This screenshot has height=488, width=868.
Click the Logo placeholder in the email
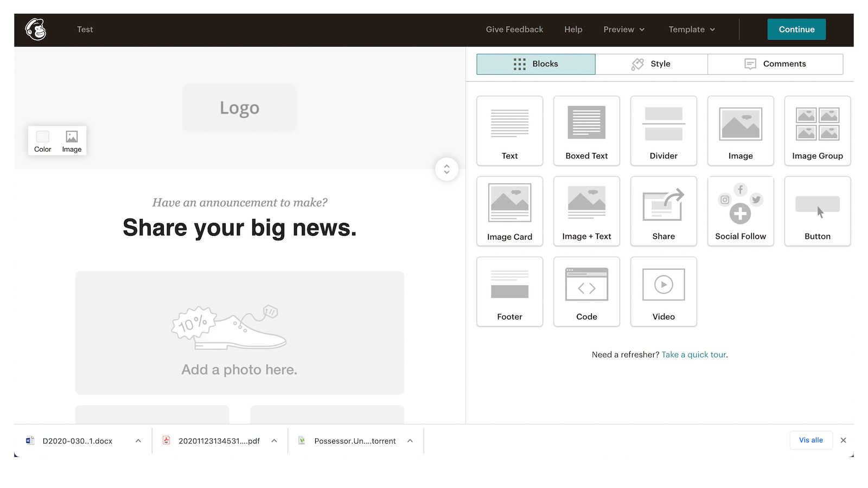coord(239,107)
